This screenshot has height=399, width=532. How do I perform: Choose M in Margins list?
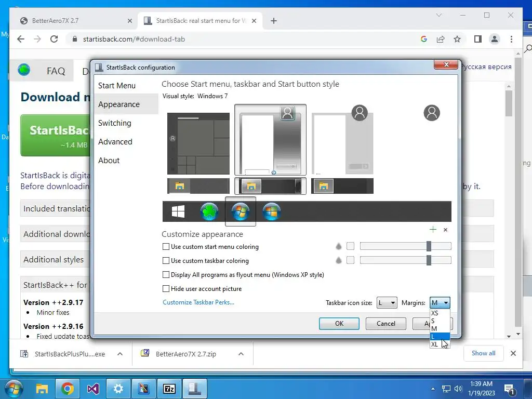[440, 328]
